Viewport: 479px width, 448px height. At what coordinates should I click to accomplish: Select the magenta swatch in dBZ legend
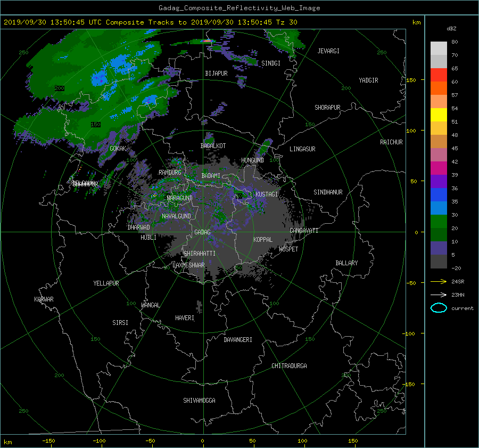[x=439, y=168]
